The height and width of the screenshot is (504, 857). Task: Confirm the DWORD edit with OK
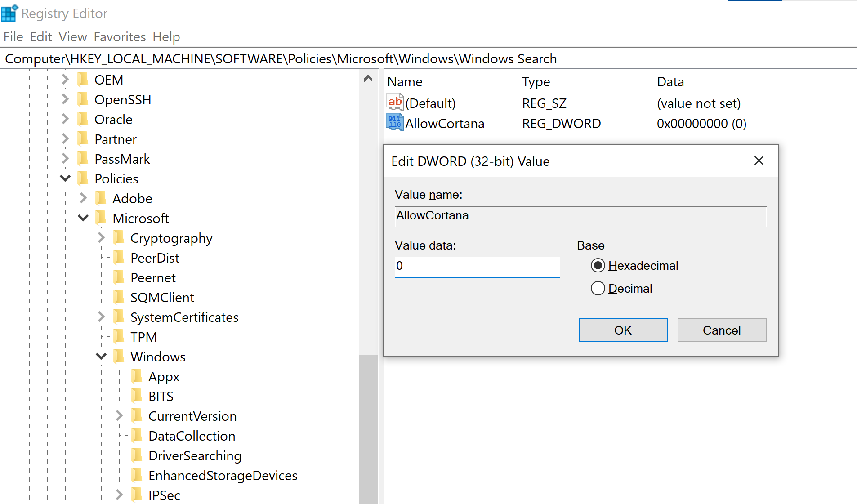pyautogui.click(x=622, y=330)
